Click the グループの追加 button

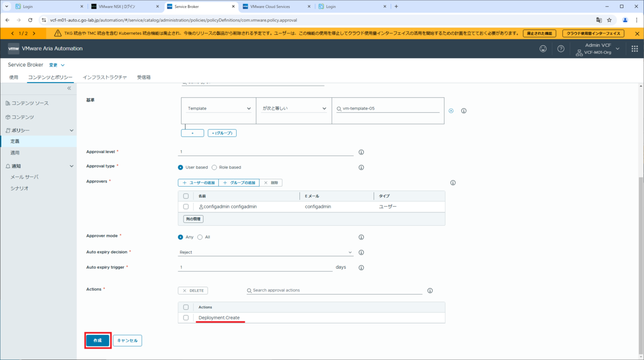(x=239, y=183)
